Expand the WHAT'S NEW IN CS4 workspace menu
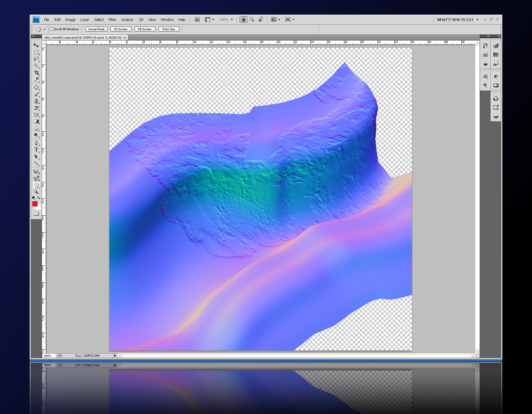Screen dimensions: 532x414 458,20
